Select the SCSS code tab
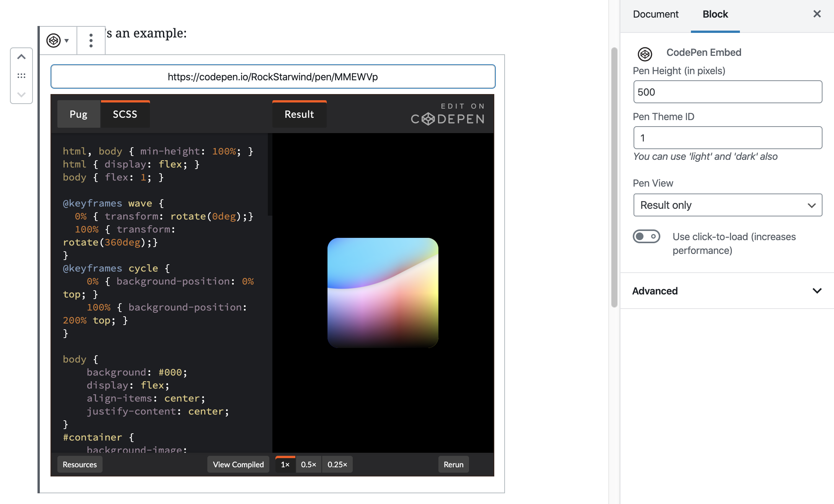Image resolution: width=834 pixels, height=504 pixels. [x=125, y=114]
